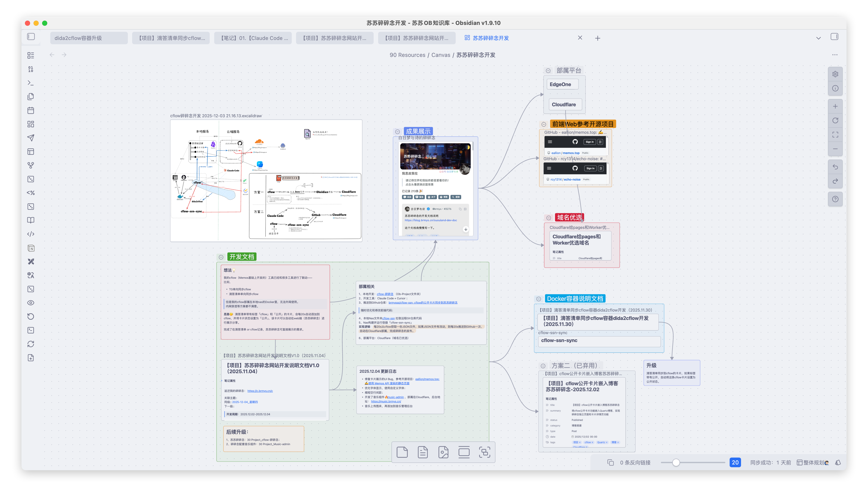Click Canvas in the breadcrumb path
This screenshot has width=868, height=496.
pyautogui.click(x=441, y=55)
